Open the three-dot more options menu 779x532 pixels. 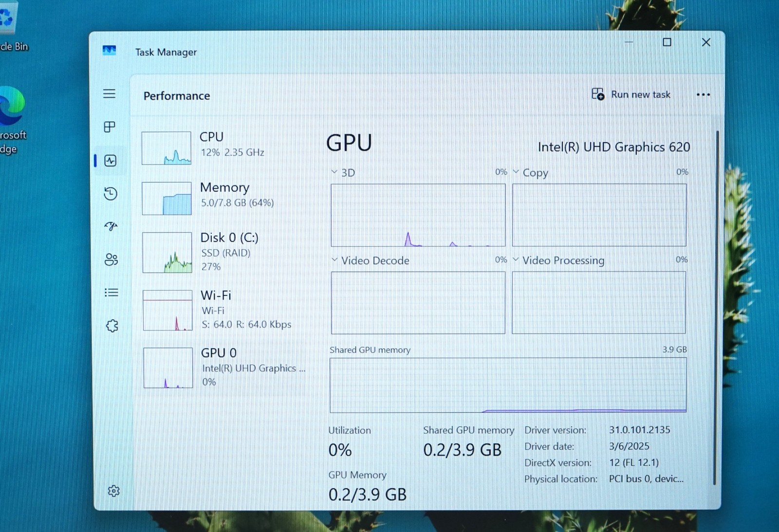pos(703,95)
